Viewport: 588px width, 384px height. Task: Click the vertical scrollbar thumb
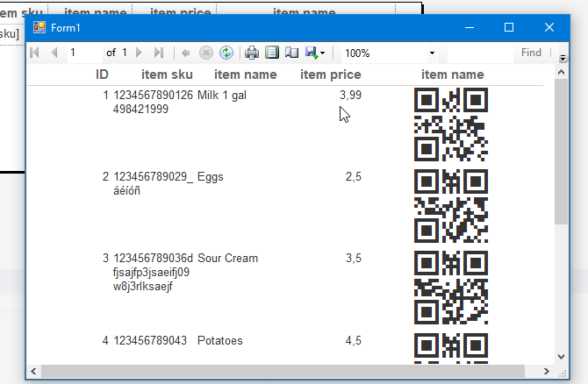click(x=561, y=152)
